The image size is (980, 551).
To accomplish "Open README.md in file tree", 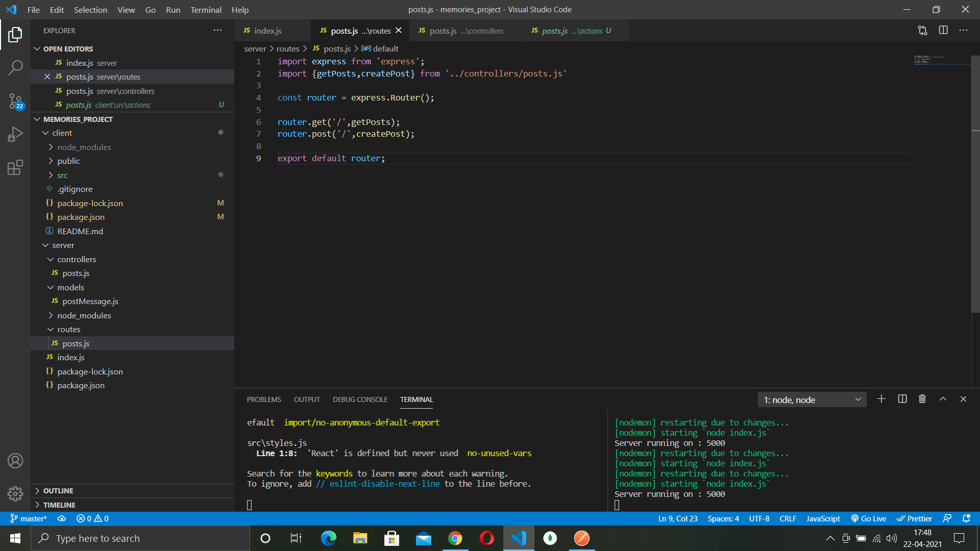I will coord(132,231).
